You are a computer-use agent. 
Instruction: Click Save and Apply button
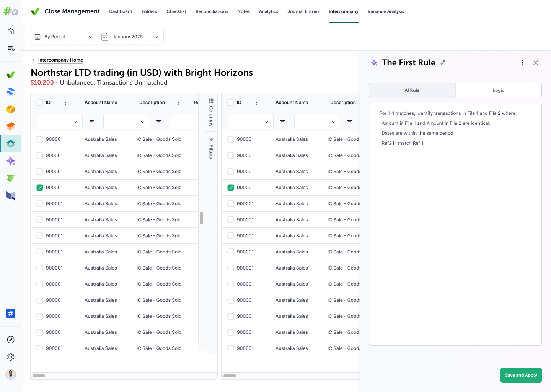[521, 375]
